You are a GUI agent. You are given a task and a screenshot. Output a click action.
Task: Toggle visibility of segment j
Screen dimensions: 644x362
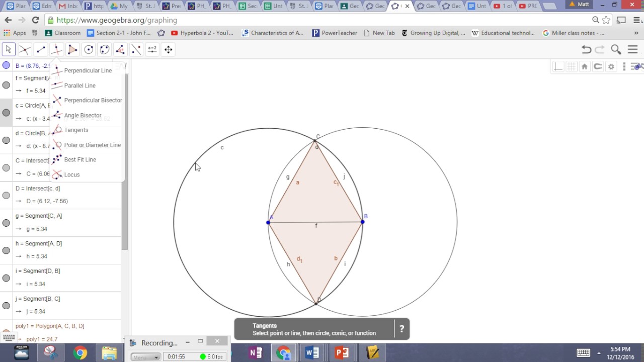click(6, 306)
